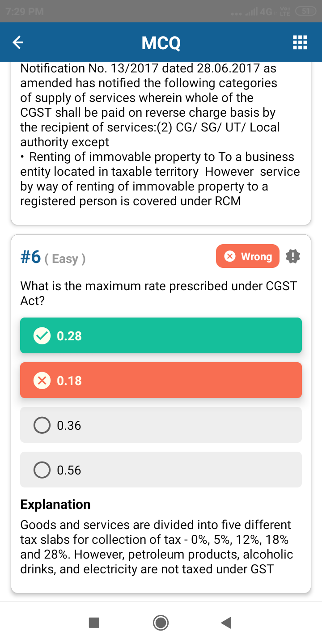The width and height of the screenshot is (322, 644).
Task: Tap the red cross icon beside 0.18
Action: [42, 381]
